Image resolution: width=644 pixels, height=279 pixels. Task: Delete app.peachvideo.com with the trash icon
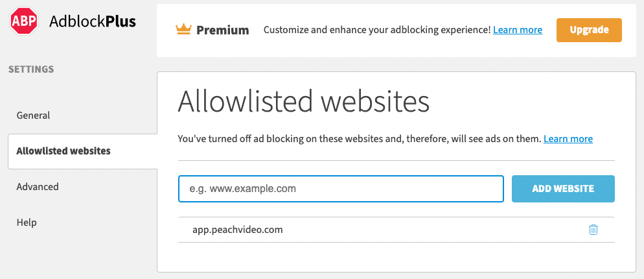[x=593, y=230]
